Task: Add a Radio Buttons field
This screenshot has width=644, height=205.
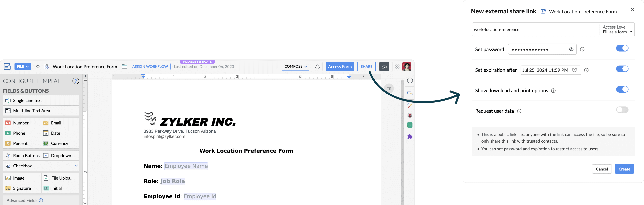Action: (22, 156)
